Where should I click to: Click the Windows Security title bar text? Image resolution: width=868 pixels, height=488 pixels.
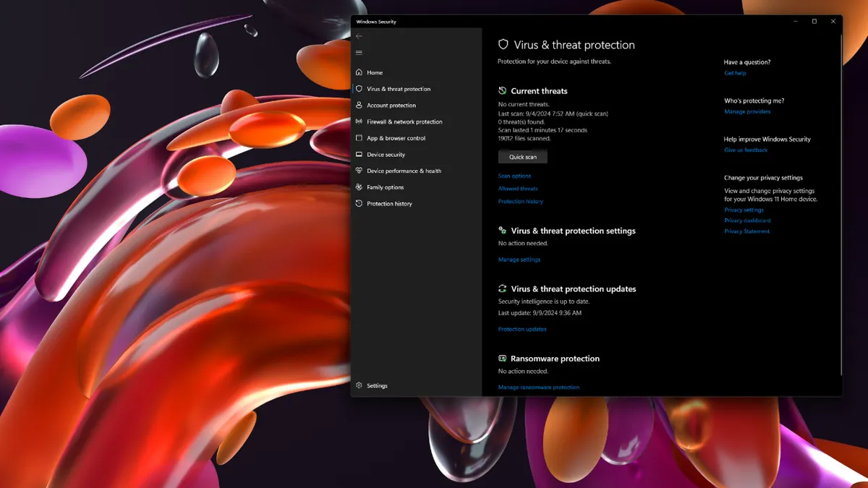click(x=376, y=22)
